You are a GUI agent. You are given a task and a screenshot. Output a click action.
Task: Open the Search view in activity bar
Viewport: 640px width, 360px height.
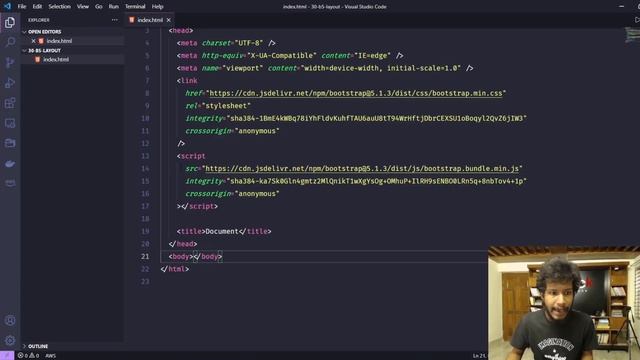10,42
